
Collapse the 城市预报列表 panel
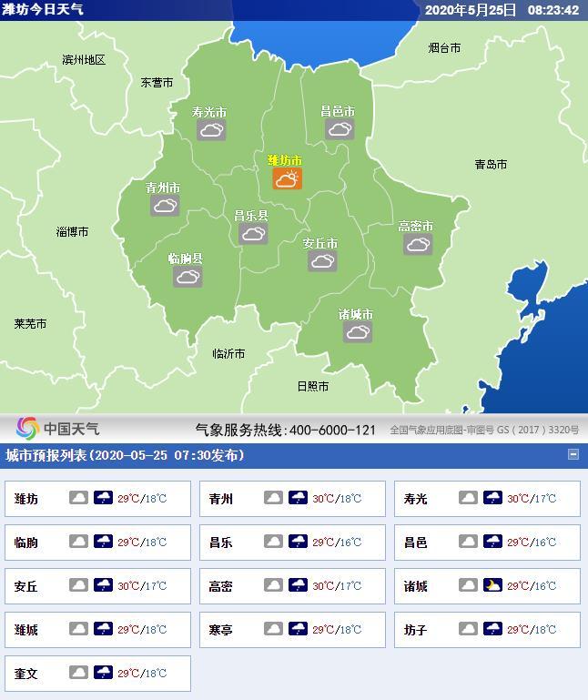[x=573, y=454]
